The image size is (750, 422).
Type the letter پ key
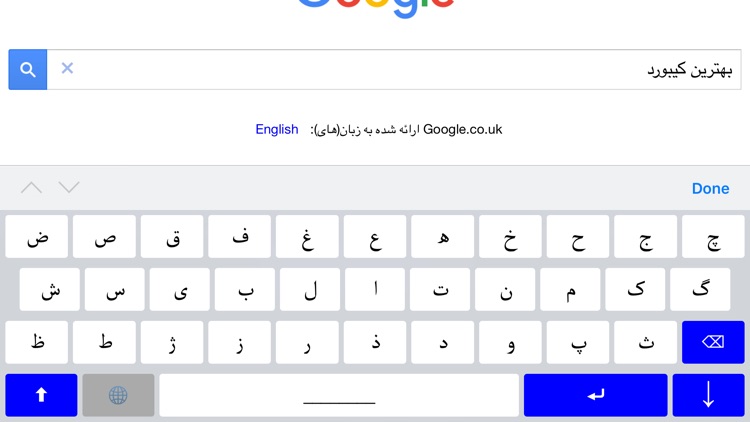click(x=578, y=342)
